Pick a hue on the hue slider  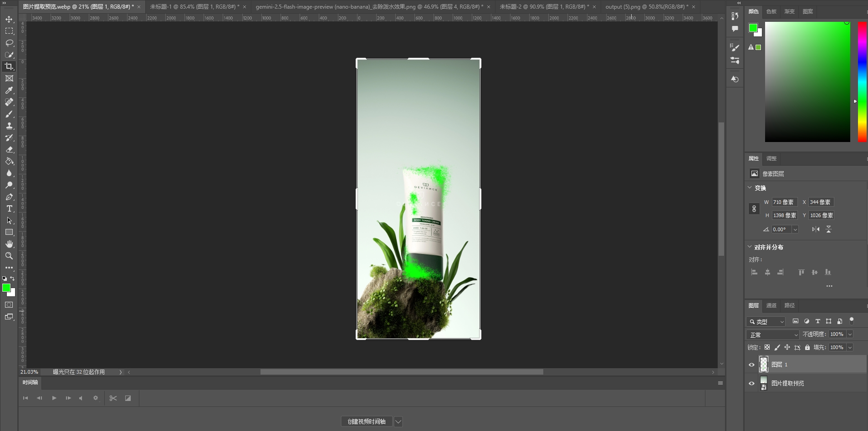tap(862, 82)
